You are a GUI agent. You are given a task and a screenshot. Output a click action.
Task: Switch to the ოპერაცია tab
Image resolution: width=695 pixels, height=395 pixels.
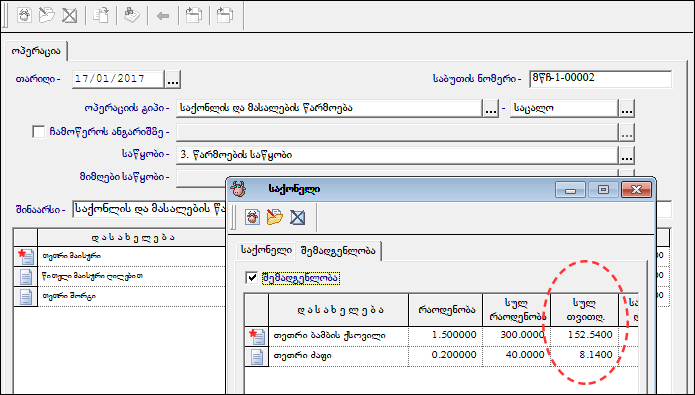point(36,51)
